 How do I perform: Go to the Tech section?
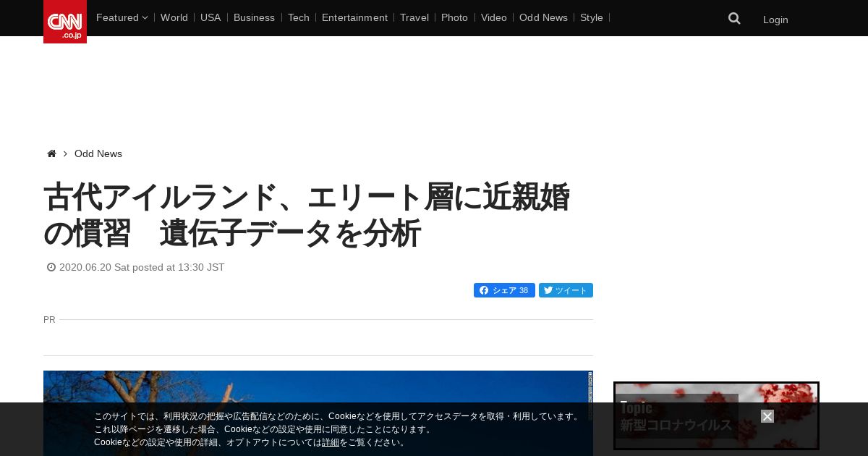tap(299, 17)
